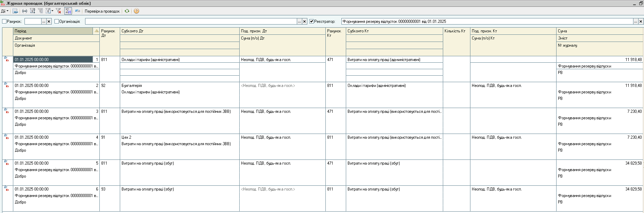
Task: Restore the journal window with restore button
Action: point(641,3)
